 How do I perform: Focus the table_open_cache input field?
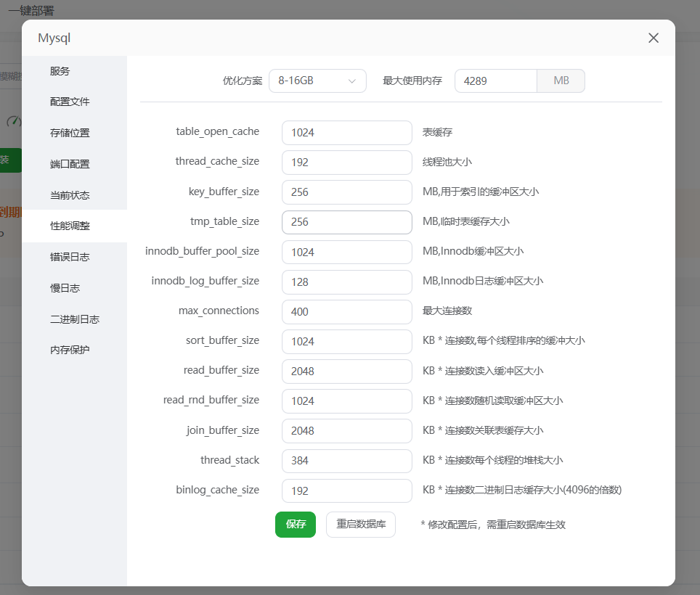pyautogui.click(x=346, y=133)
